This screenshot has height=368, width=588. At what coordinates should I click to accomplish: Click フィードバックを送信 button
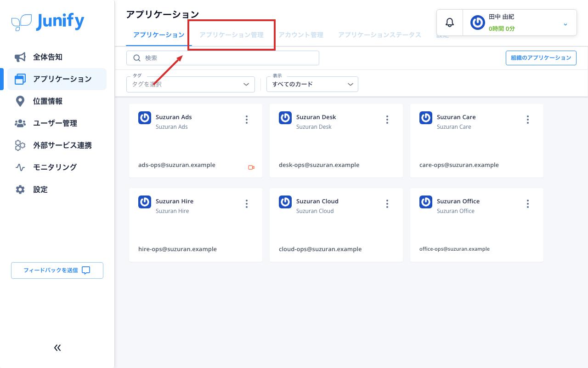coord(57,270)
